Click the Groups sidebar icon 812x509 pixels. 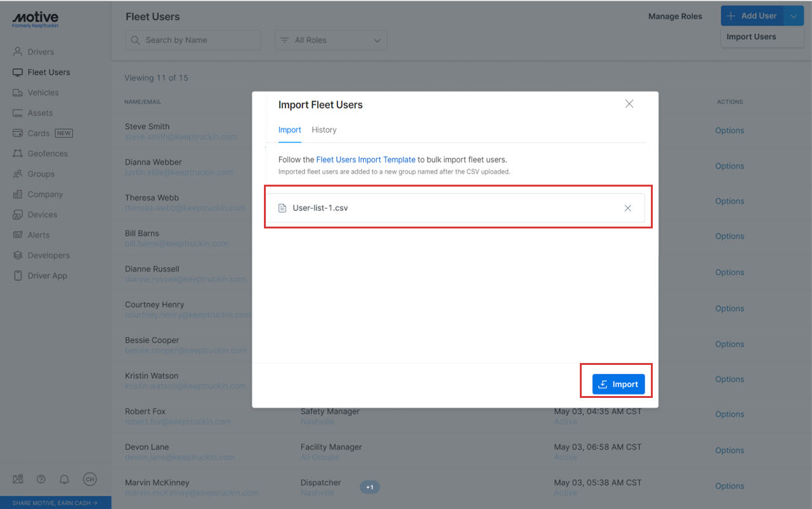[18, 174]
